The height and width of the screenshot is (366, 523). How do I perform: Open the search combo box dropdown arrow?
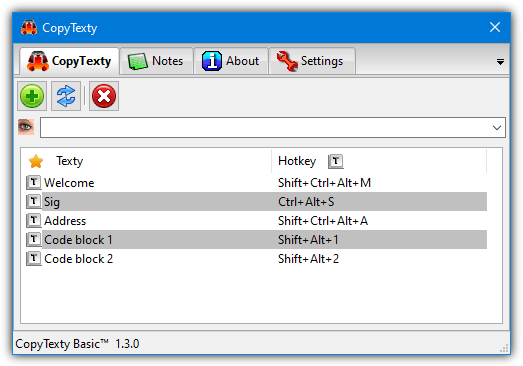tap(497, 127)
